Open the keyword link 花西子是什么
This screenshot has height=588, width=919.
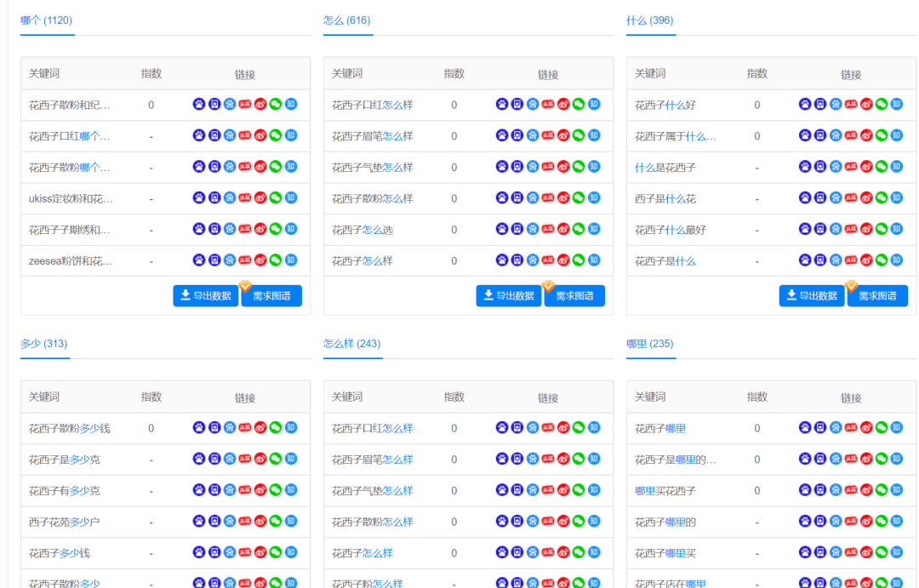click(x=665, y=261)
